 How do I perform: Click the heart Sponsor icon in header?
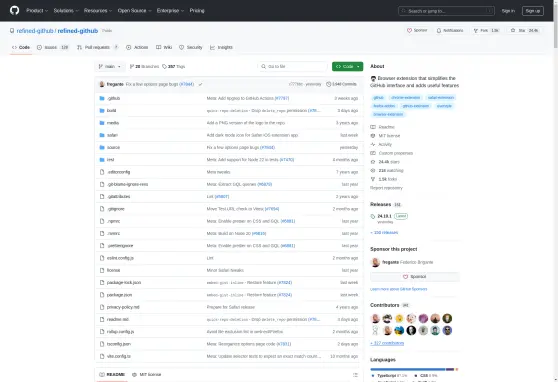click(409, 31)
